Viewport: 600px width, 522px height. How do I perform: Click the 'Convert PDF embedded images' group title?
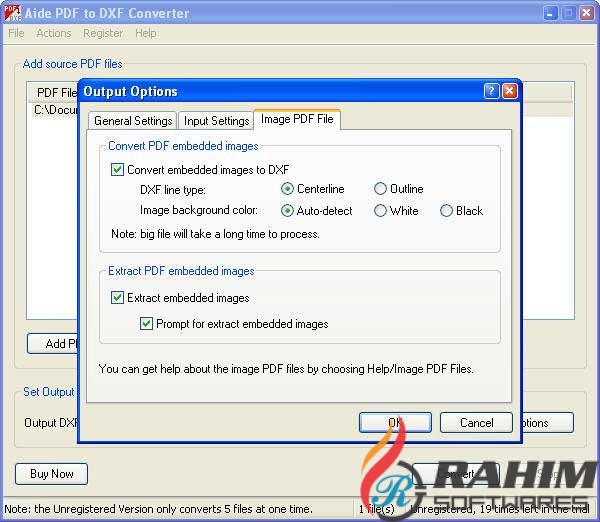pyautogui.click(x=183, y=146)
